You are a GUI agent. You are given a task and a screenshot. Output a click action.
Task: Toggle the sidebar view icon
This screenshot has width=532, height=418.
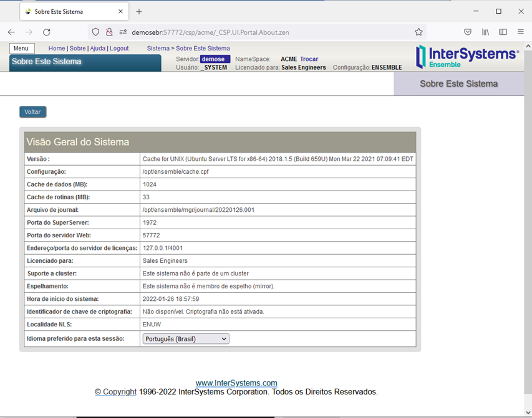click(x=503, y=32)
